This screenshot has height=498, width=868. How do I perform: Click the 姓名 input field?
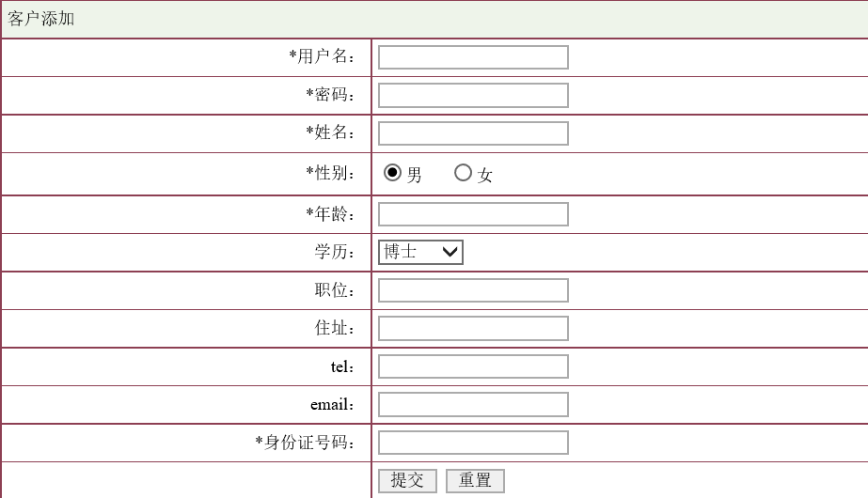point(473,133)
